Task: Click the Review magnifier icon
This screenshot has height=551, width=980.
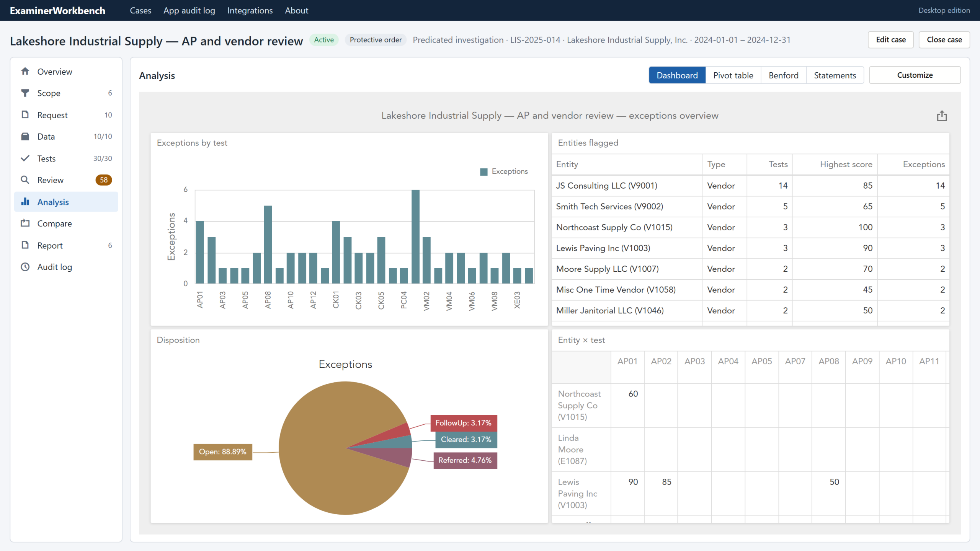Action: (x=25, y=180)
